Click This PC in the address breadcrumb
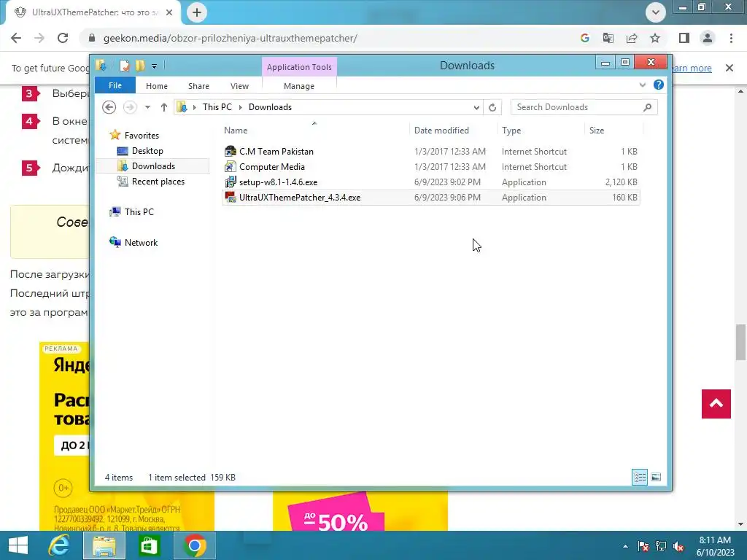This screenshot has height=560, width=747. click(x=217, y=107)
